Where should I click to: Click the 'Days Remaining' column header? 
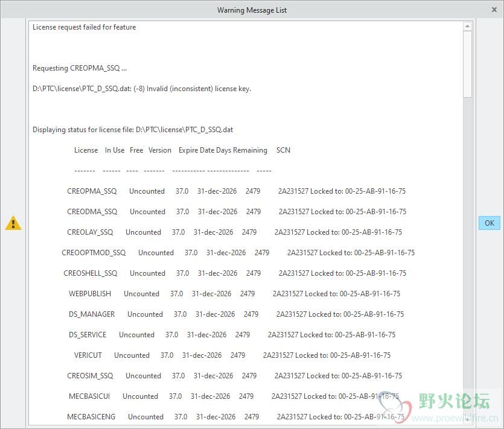[241, 150]
